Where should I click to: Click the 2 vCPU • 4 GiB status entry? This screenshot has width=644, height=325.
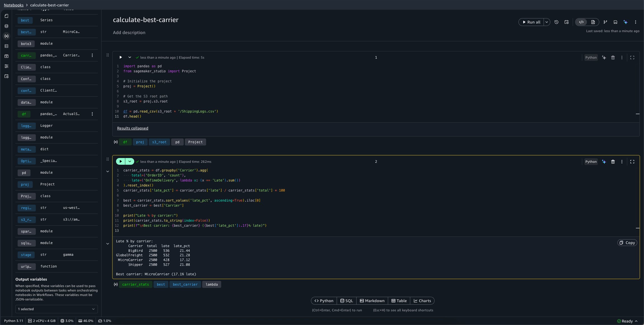coord(42,321)
